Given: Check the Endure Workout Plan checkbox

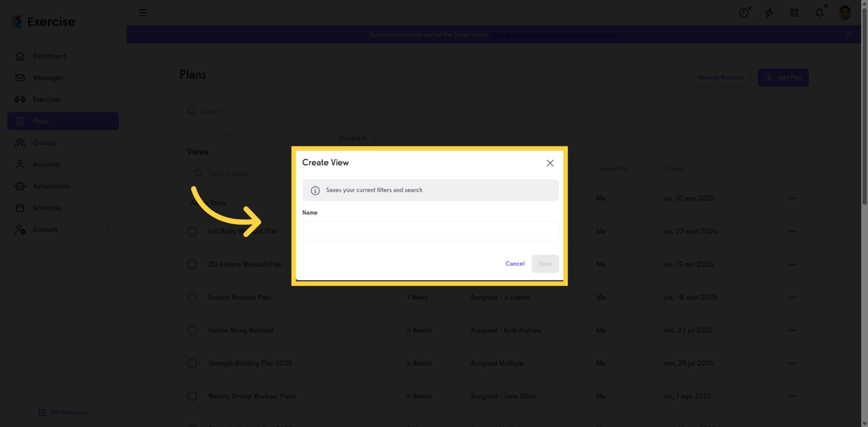Looking at the screenshot, I should click(x=192, y=297).
